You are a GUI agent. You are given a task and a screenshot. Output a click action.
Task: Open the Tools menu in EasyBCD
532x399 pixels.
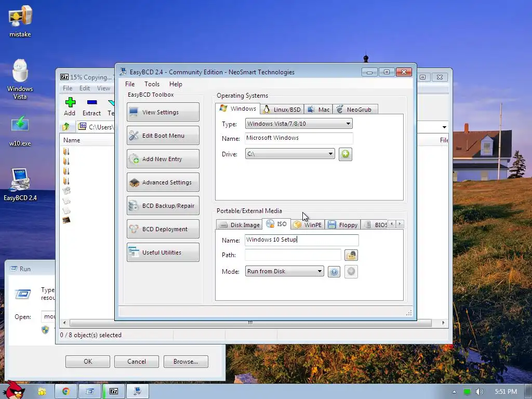pyautogui.click(x=152, y=84)
